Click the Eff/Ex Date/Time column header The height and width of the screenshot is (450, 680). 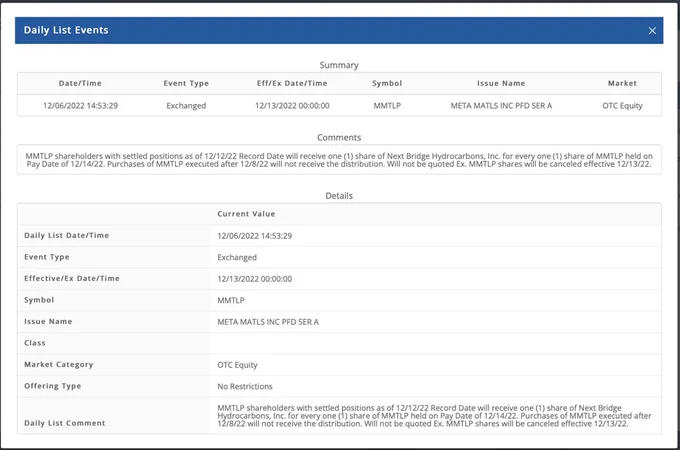[292, 83]
